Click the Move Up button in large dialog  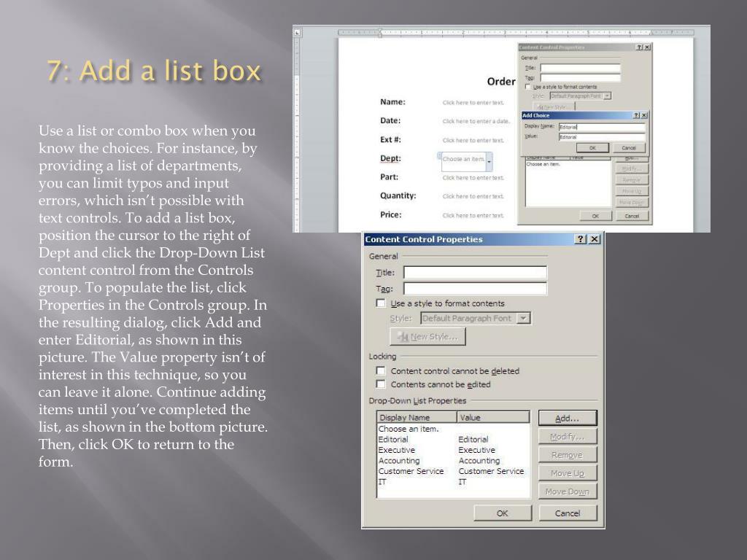tap(567, 473)
